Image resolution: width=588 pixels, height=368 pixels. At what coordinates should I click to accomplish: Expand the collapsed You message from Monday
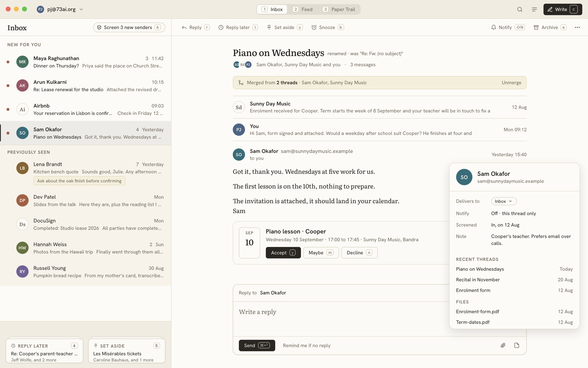(x=380, y=130)
